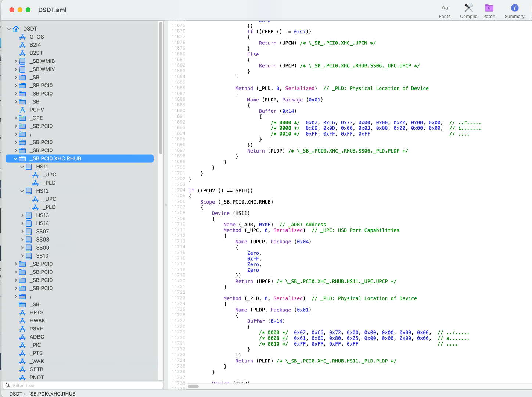Click the HS11 device icon
This screenshot has height=397, width=532.
pos(29,167)
